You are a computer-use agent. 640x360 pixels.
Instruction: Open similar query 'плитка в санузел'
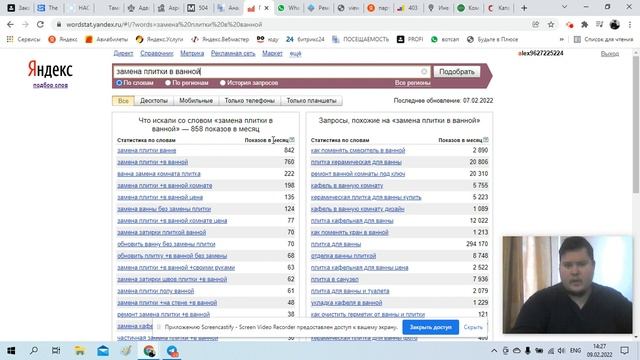335,279
